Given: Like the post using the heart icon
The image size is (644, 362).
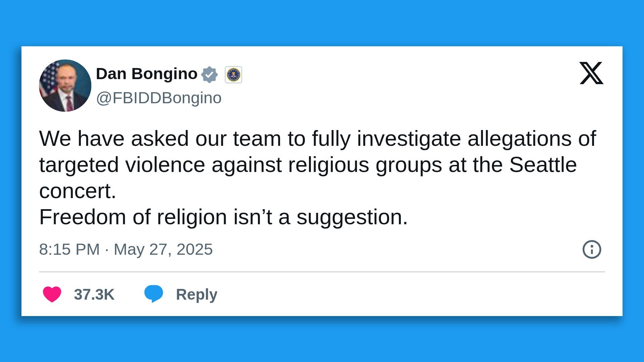Looking at the screenshot, I should pos(52,294).
